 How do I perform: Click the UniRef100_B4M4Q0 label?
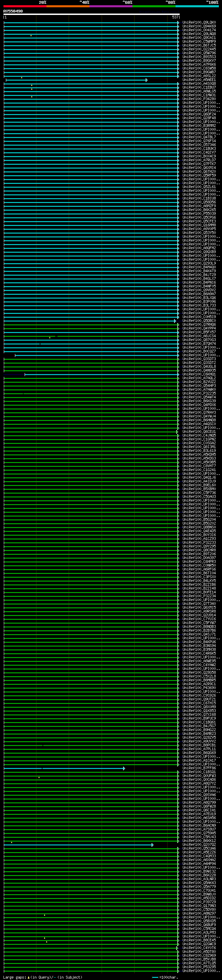pos(199,267)
